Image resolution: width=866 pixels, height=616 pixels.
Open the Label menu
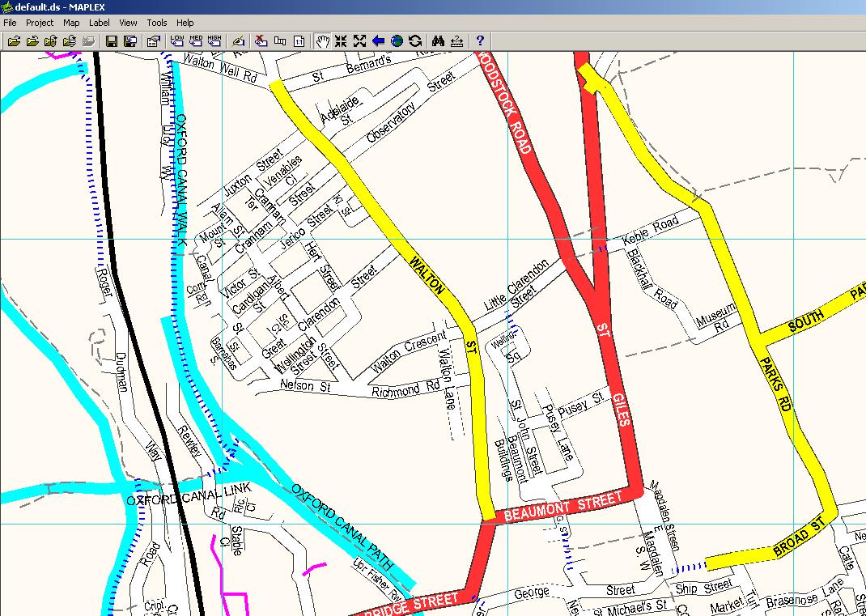100,23
